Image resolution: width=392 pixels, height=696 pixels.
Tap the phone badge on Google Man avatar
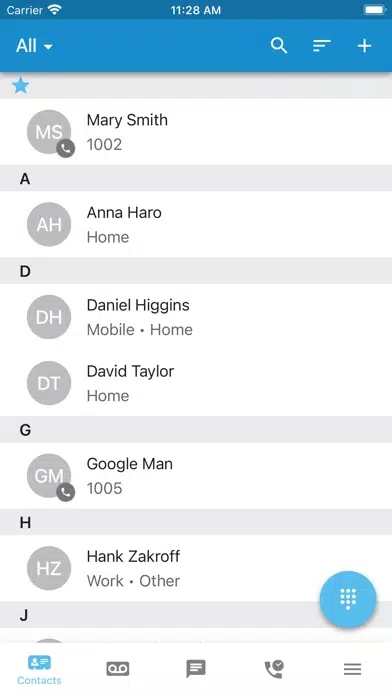[65, 492]
